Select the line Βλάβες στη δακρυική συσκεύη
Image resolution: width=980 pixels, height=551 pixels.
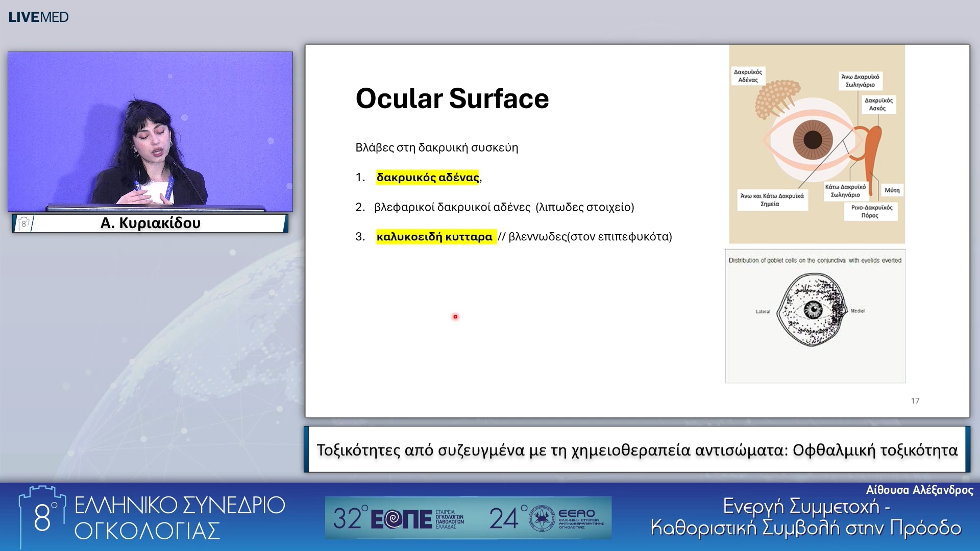(x=437, y=147)
